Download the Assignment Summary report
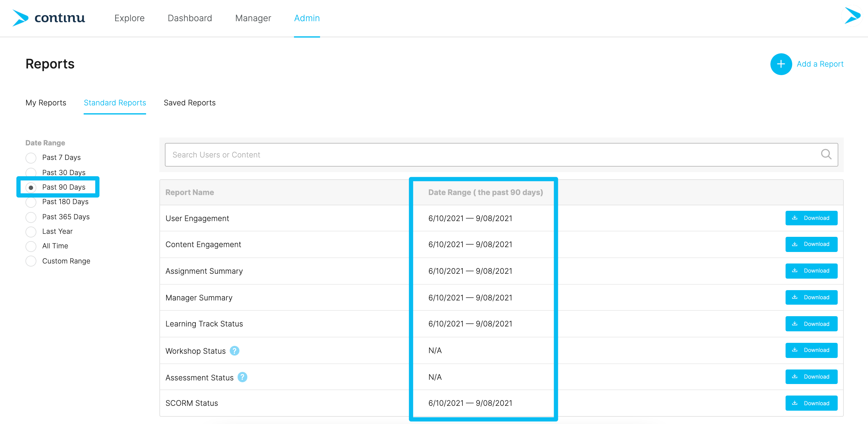Image resolution: width=868 pixels, height=424 pixels. click(811, 271)
